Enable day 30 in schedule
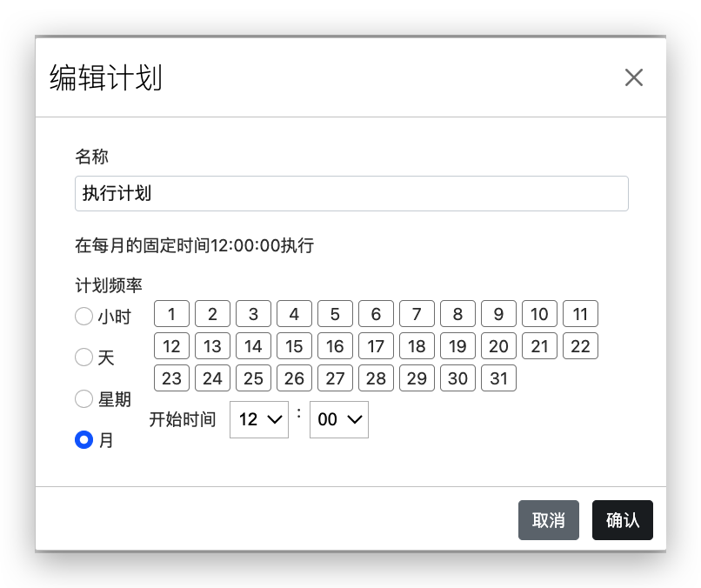The width and height of the screenshot is (701, 588). pos(457,378)
